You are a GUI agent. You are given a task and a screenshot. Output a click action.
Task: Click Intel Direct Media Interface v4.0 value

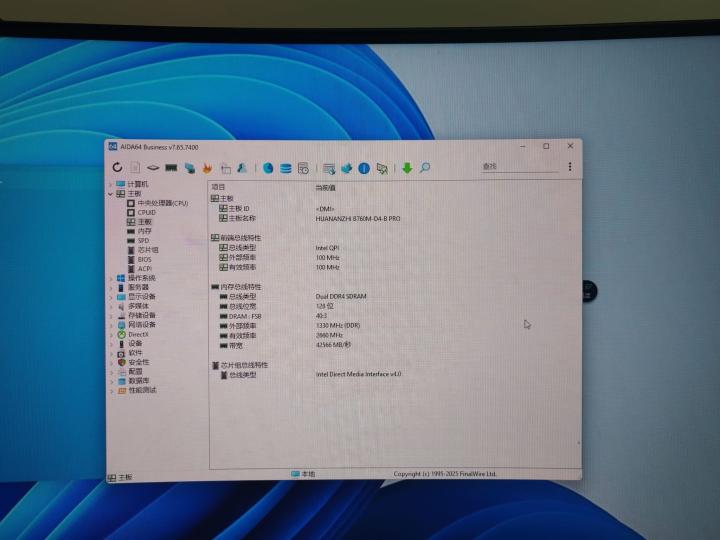coord(358,374)
